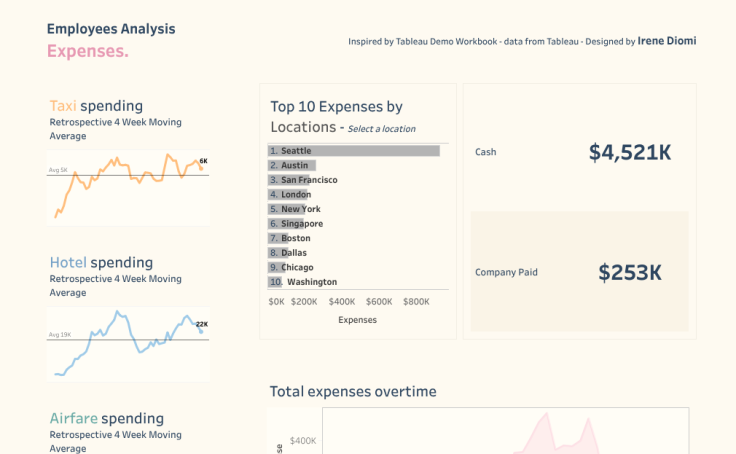Click the Singapore location row
This screenshot has width=736, height=454.
[301, 224]
